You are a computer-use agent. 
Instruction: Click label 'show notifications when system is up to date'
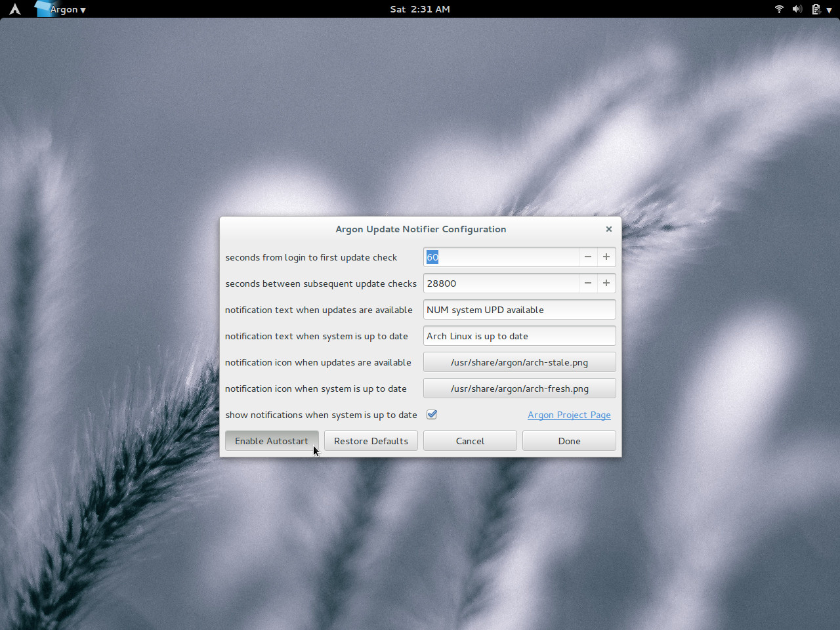(x=321, y=415)
